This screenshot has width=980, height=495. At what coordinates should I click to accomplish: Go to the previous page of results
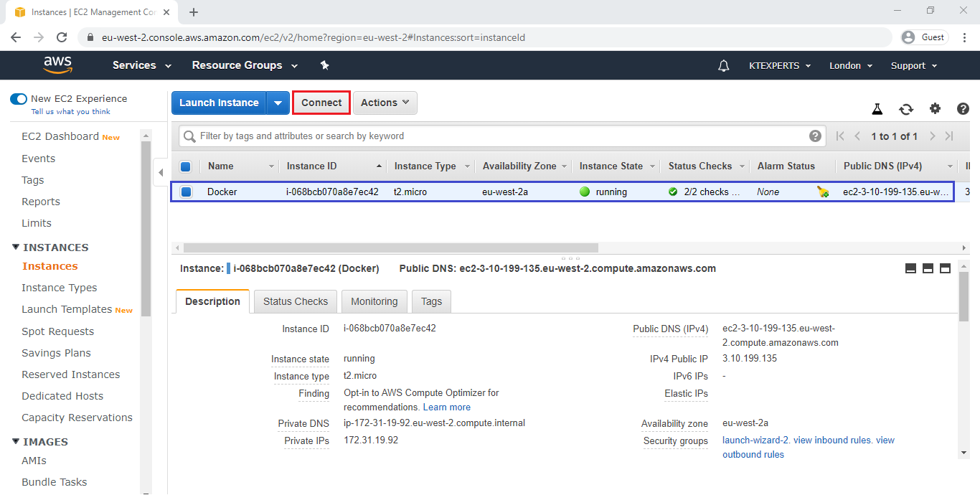click(x=857, y=136)
